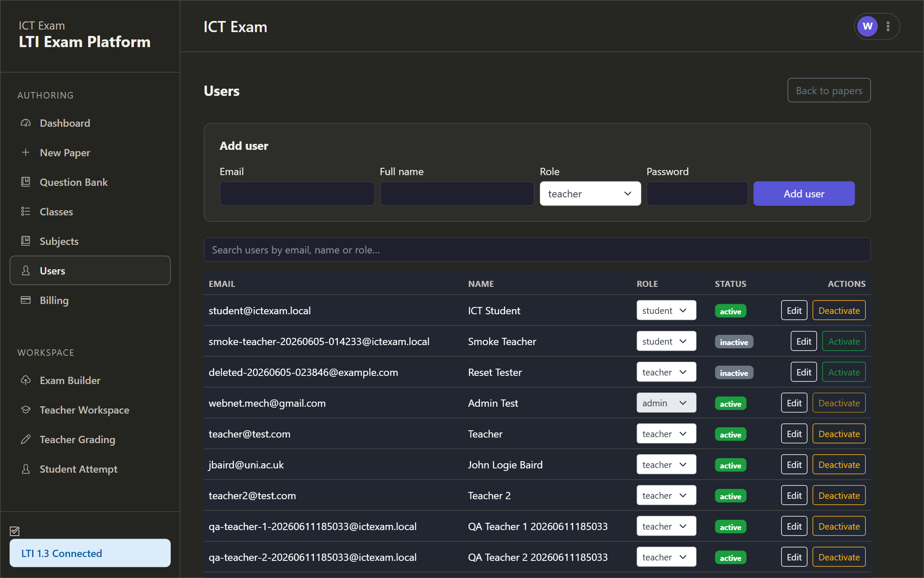Open role dropdown for Teacher 2
This screenshot has height=578, width=924.
[666, 495]
